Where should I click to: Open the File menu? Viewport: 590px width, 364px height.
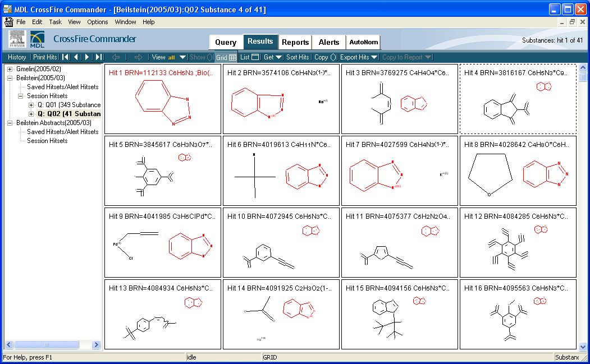point(21,22)
